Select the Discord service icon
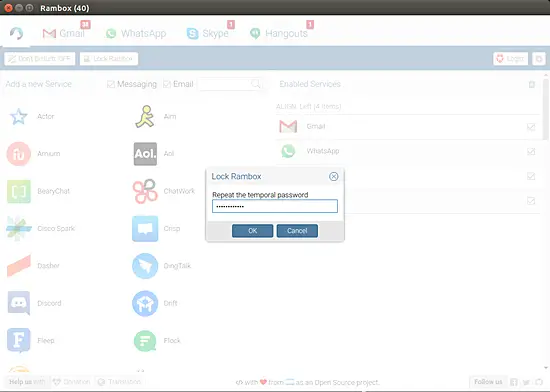Viewport: 550px width, 392px height. 19,303
